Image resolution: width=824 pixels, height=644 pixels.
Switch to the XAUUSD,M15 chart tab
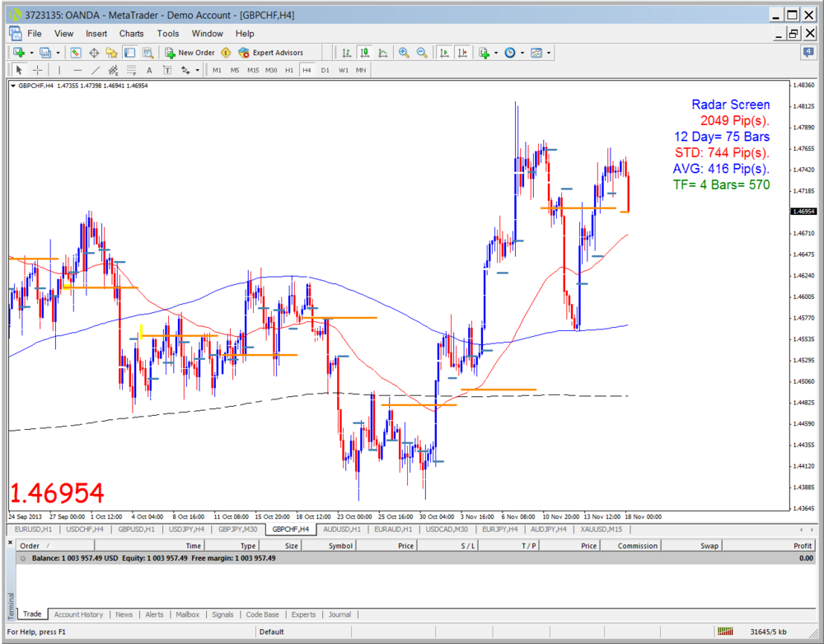pos(602,530)
